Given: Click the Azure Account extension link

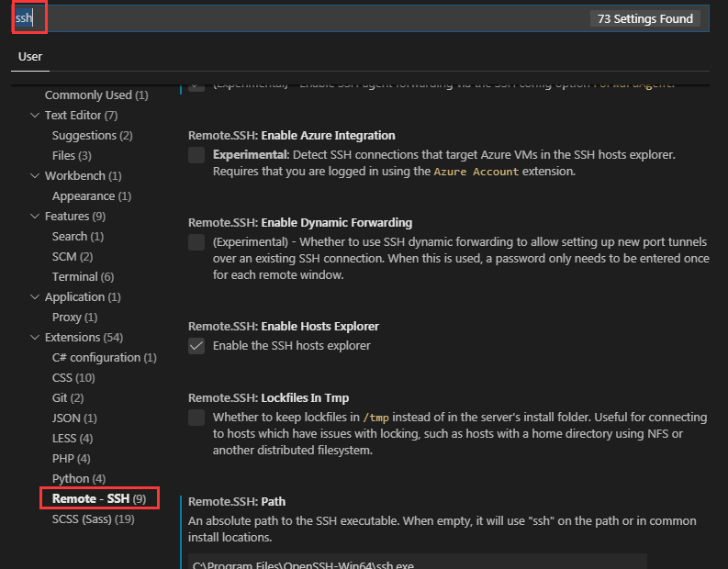Looking at the screenshot, I should click(476, 172).
